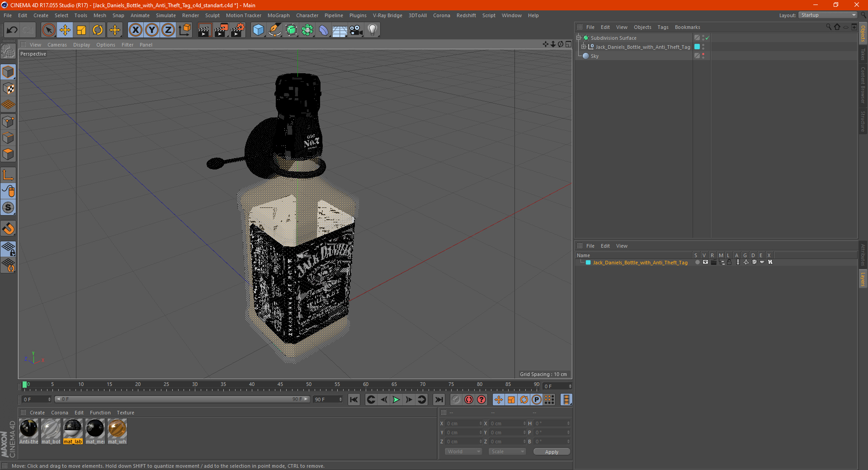Activate the Rotate tool
This screenshot has width=868, height=470.
pos(98,30)
